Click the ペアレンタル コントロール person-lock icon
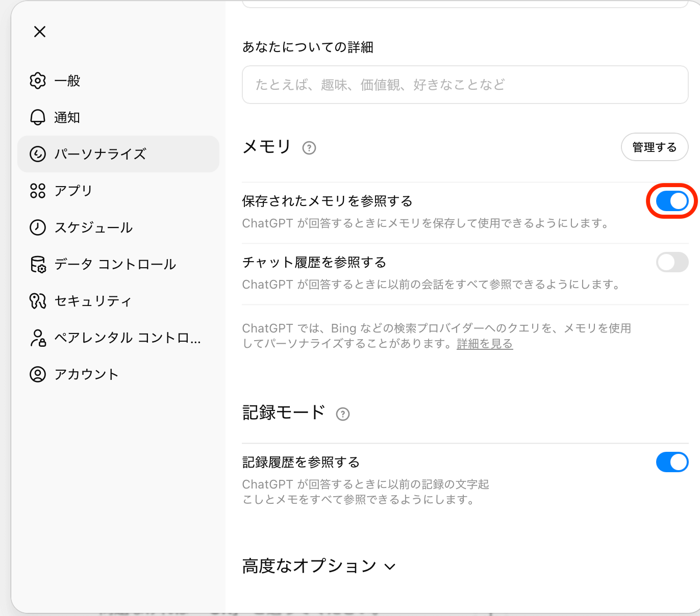The width and height of the screenshot is (700, 616). point(38,338)
